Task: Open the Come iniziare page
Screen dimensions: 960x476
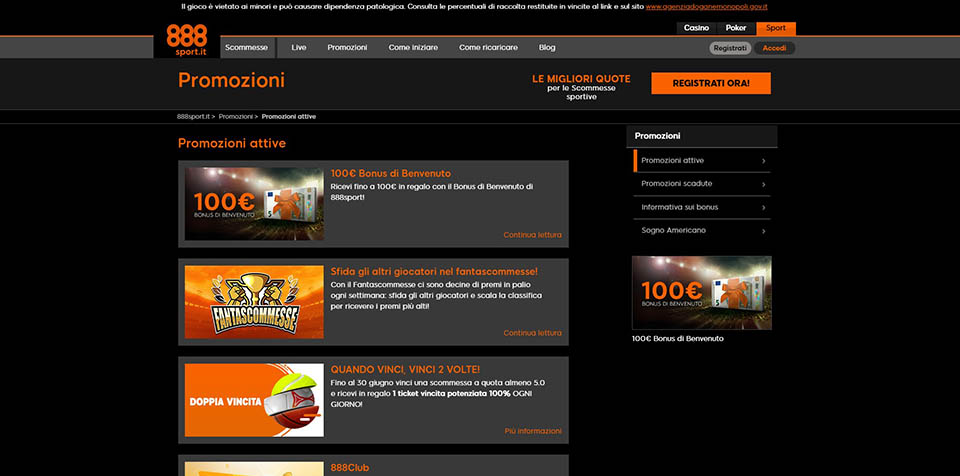Action: click(413, 48)
